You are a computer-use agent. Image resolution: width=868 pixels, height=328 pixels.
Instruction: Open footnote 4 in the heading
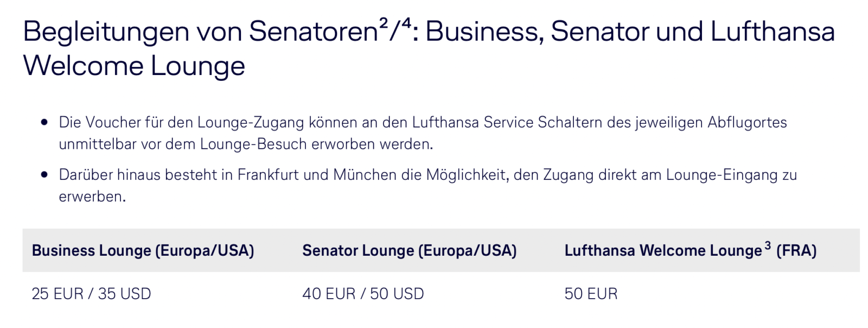406,23
